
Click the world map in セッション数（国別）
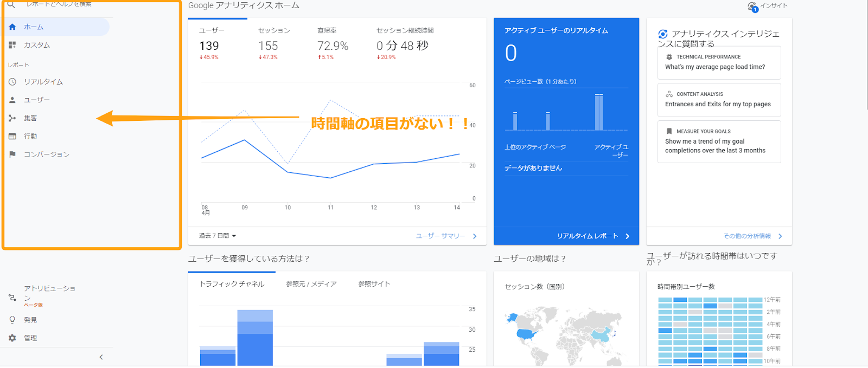(565, 336)
